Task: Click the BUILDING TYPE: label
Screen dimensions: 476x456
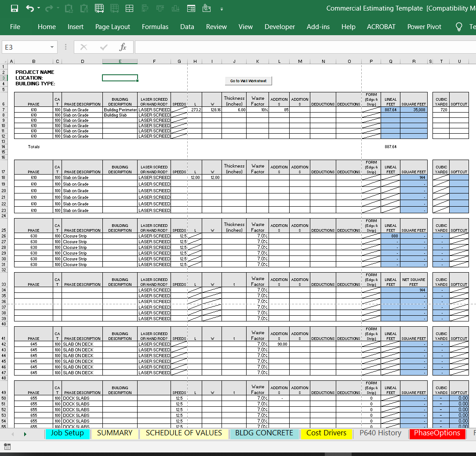Action: (35, 84)
